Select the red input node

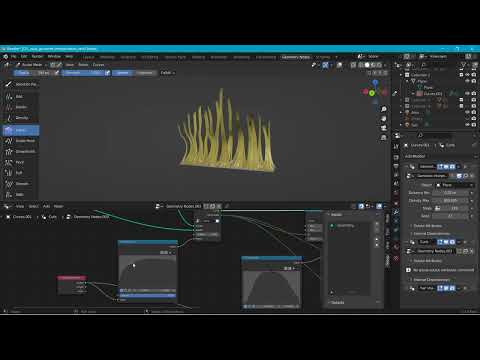[72, 285]
